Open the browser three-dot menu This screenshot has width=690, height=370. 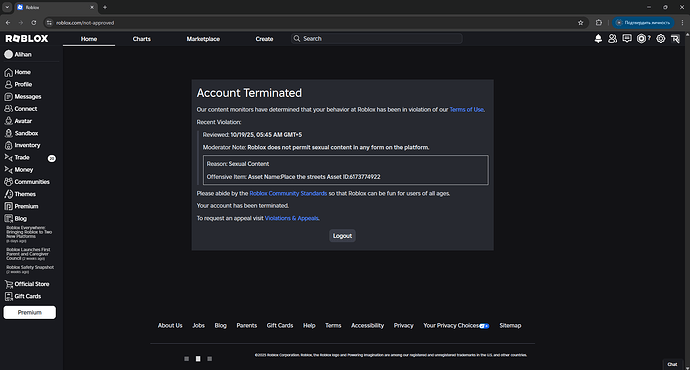[683, 23]
